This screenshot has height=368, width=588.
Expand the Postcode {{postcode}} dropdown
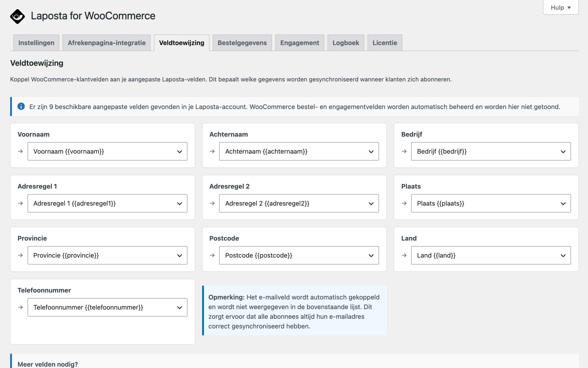(x=299, y=255)
